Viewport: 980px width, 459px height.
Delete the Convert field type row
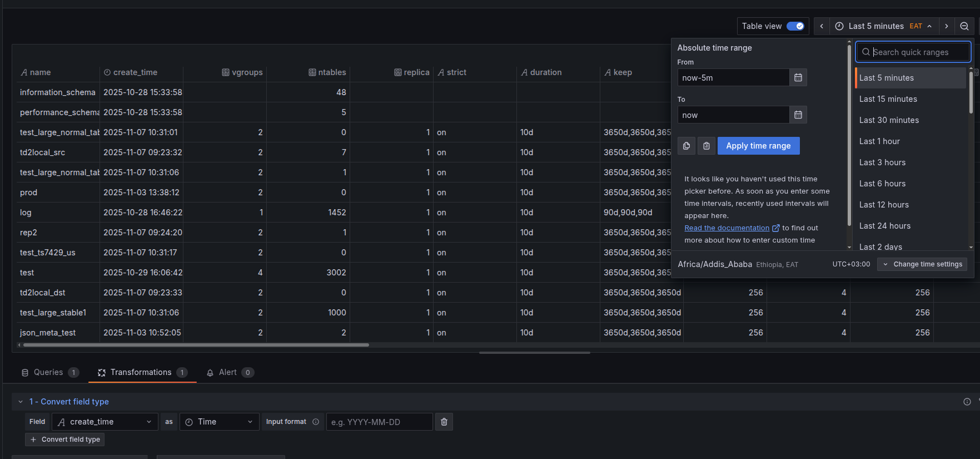[444, 422]
